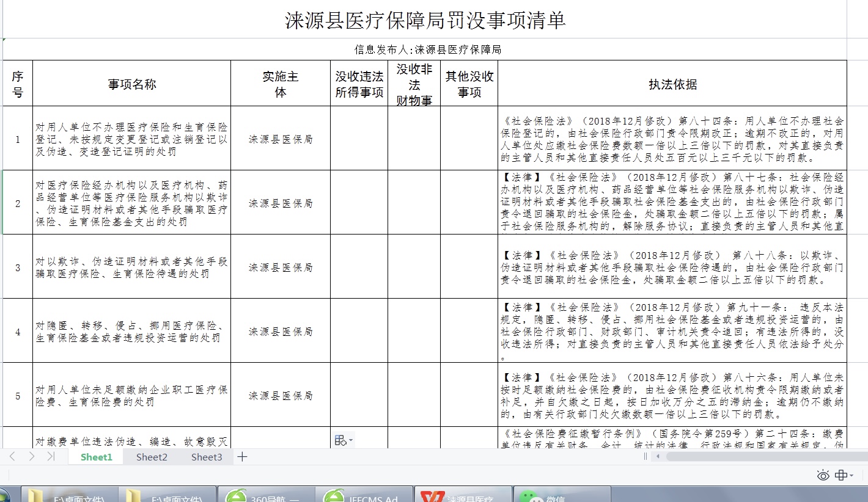The image size is (868, 502).
Task: Switch to the Sheet2 tab
Action: [x=151, y=456]
